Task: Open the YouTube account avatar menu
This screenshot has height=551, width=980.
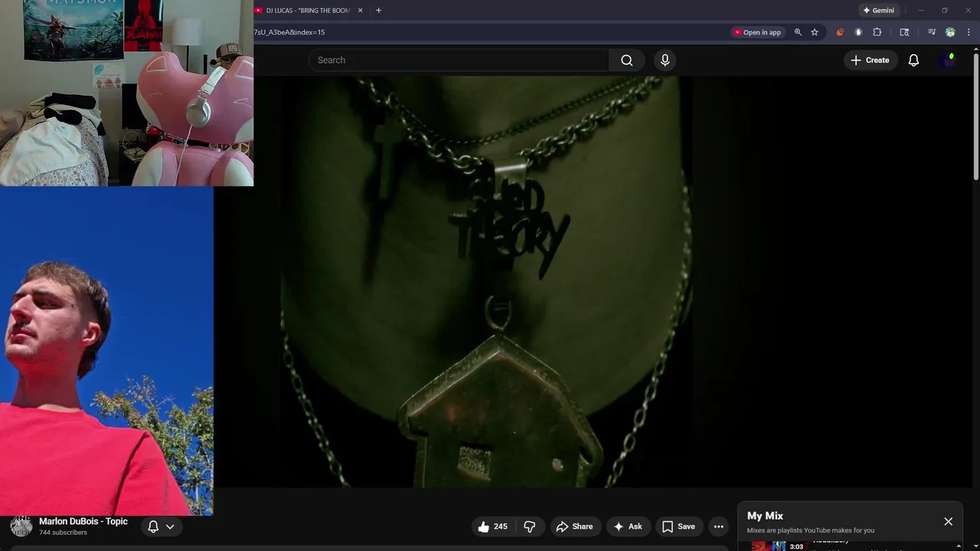Action: click(947, 60)
